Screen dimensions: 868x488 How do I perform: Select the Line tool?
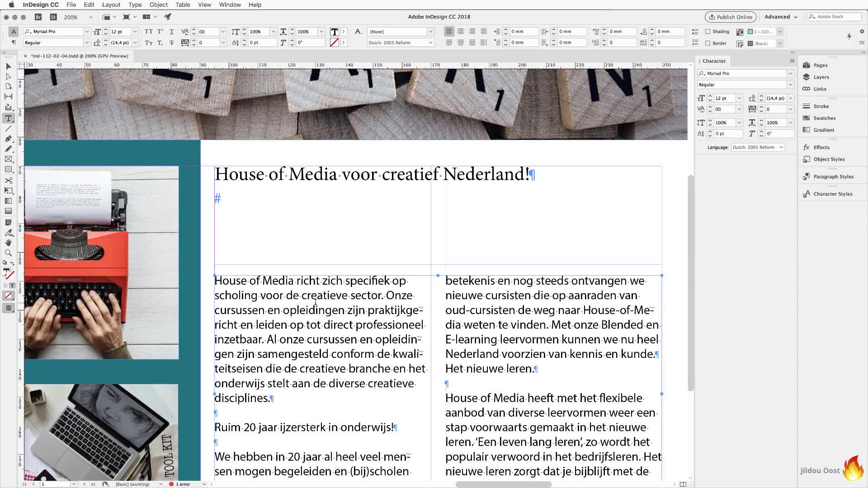tap(8, 128)
